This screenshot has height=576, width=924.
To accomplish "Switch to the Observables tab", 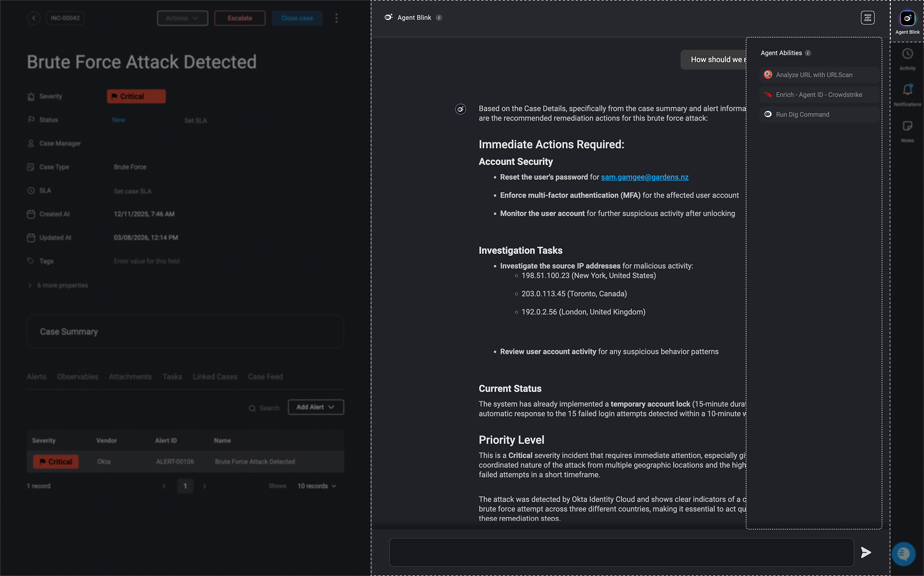I will pos(78,377).
